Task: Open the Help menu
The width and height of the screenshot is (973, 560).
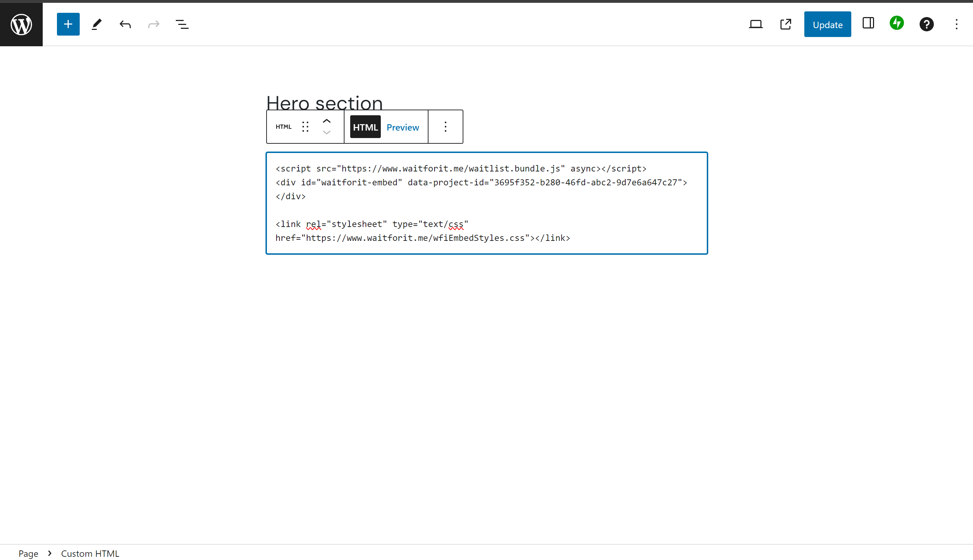Action: 926,24
